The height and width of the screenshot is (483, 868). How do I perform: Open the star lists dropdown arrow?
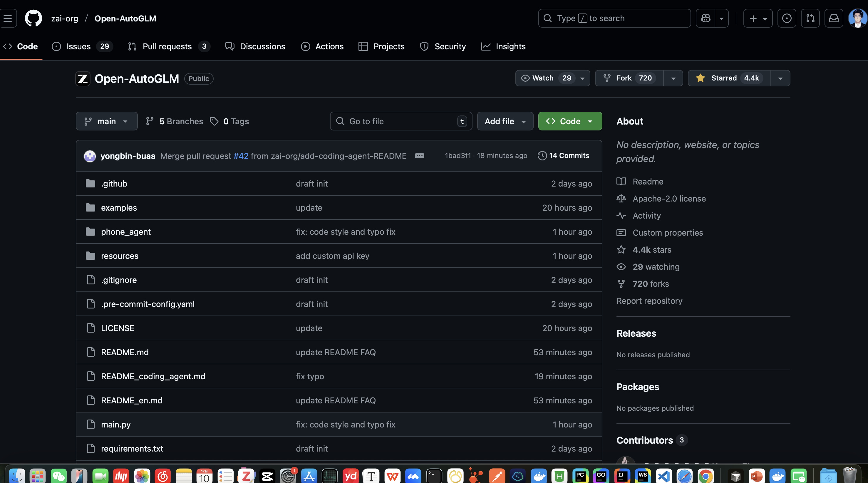click(780, 78)
